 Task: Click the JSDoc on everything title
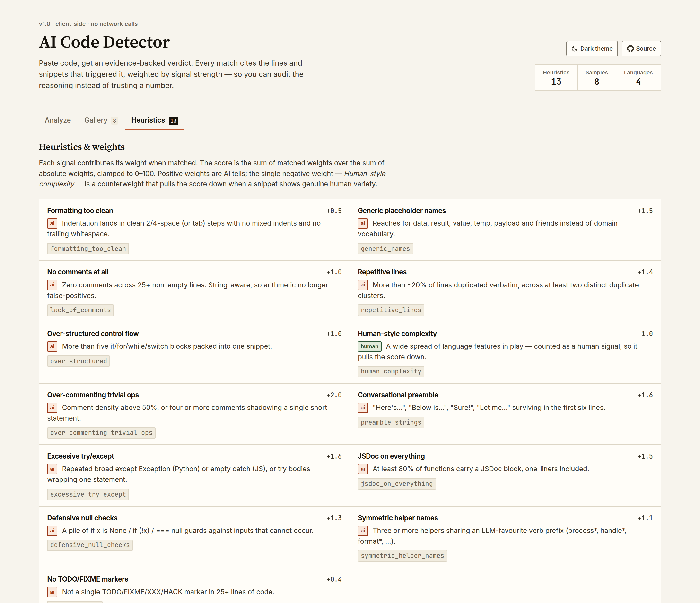point(391,456)
